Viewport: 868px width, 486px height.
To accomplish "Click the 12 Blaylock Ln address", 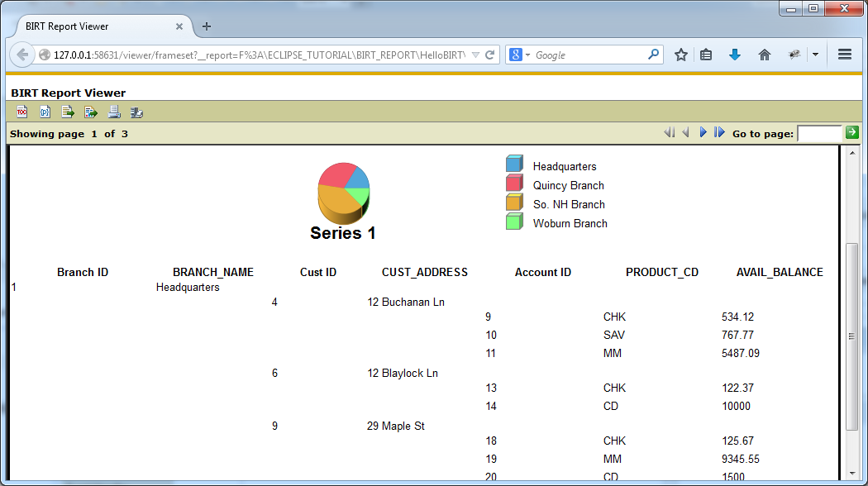I will coord(403,373).
